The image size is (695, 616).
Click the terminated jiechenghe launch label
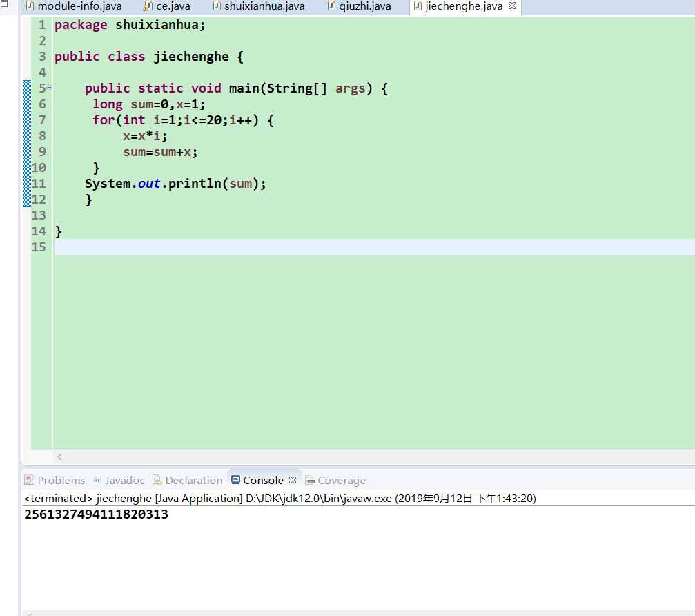pyautogui.click(x=280, y=499)
